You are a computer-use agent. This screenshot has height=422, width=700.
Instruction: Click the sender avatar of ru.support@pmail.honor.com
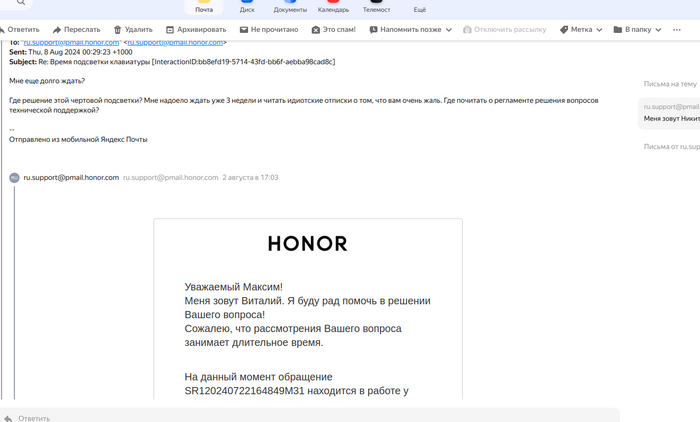pyautogui.click(x=14, y=178)
